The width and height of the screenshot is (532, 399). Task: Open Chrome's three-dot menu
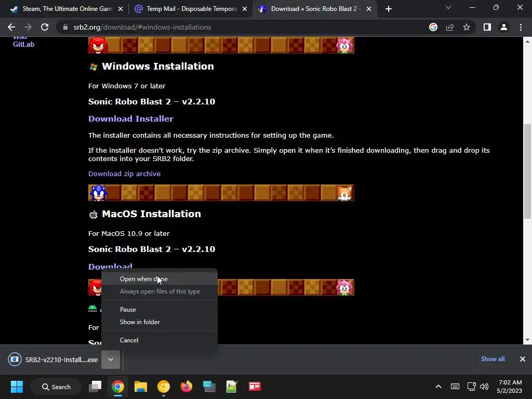coord(521,27)
